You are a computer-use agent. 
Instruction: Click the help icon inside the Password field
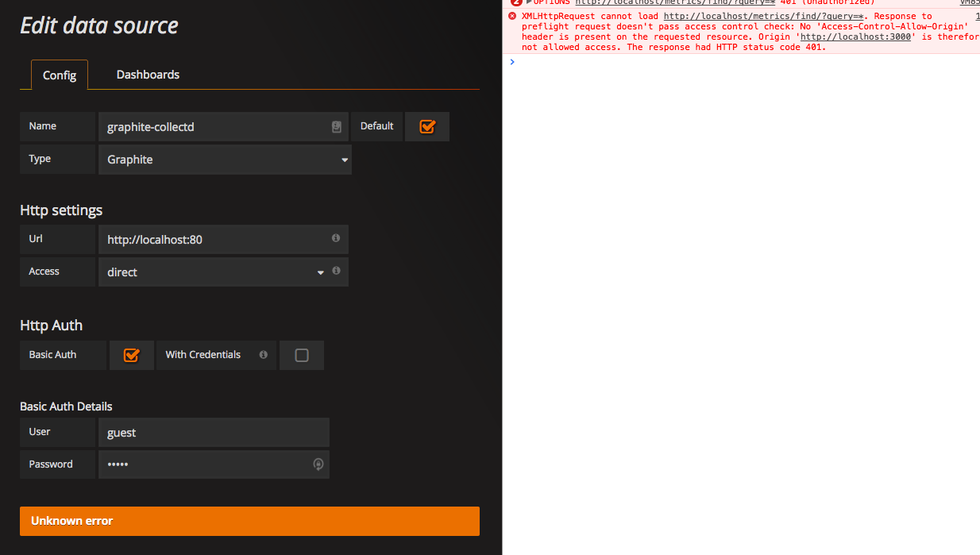click(x=318, y=464)
